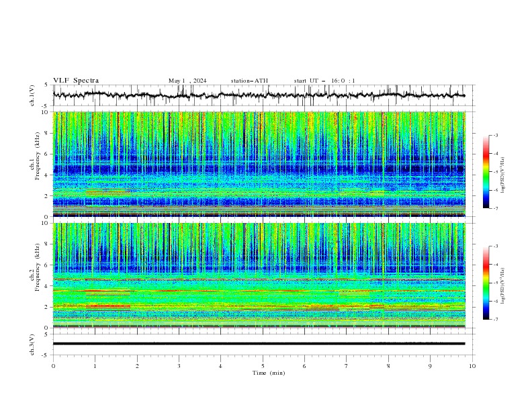
Task: Click inside the ch.1 spectrogram panel
Action: click(x=259, y=164)
